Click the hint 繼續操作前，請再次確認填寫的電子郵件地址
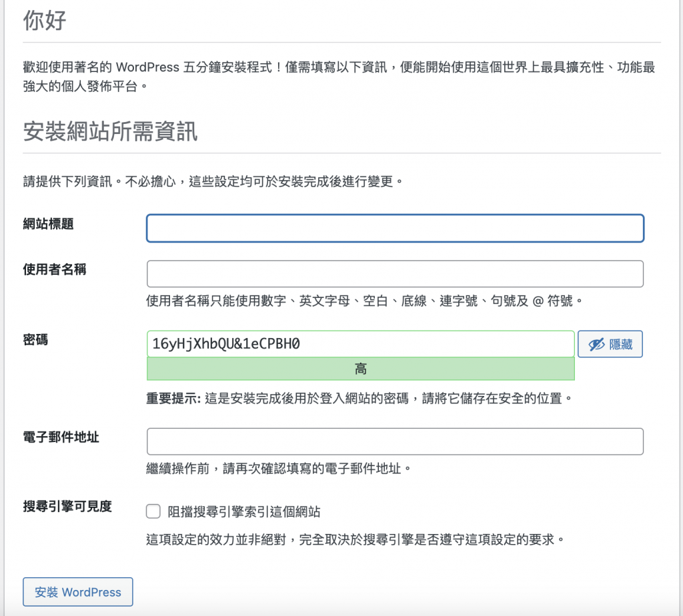This screenshot has width=683, height=616. point(279,469)
